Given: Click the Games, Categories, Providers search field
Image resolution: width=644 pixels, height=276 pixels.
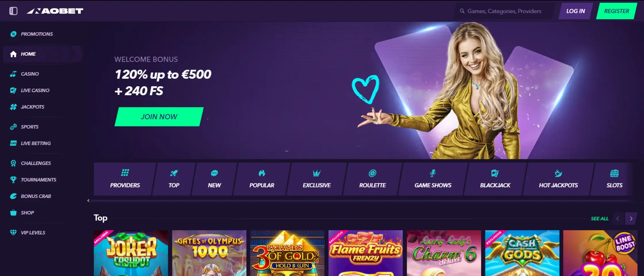Looking at the screenshot, I should pyautogui.click(x=504, y=11).
